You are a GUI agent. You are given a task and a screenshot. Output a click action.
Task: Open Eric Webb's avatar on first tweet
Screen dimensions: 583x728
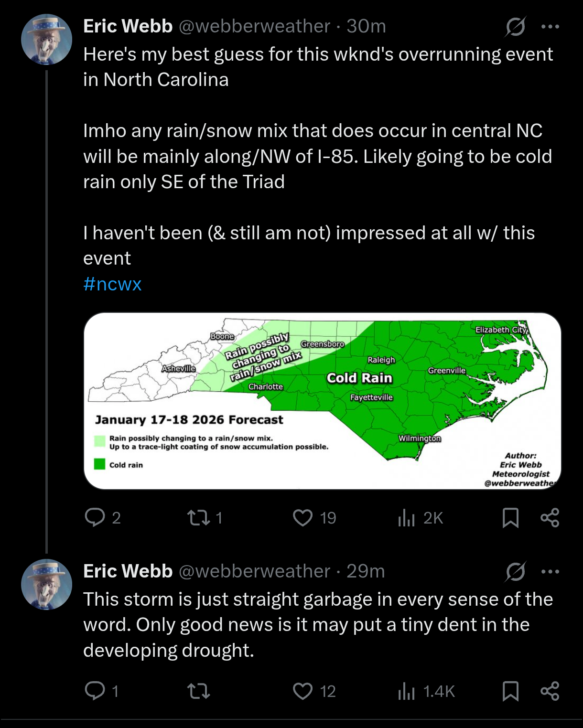46,39
